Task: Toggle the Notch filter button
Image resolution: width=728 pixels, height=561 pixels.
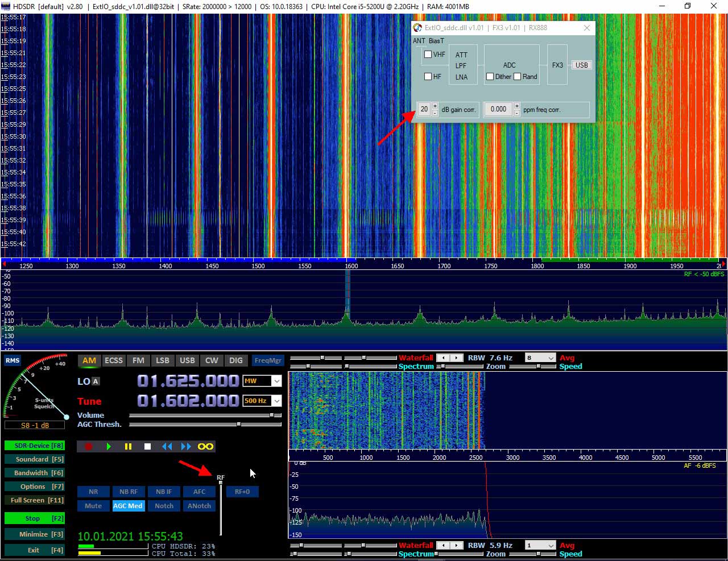Action: (x=164, y=506)
